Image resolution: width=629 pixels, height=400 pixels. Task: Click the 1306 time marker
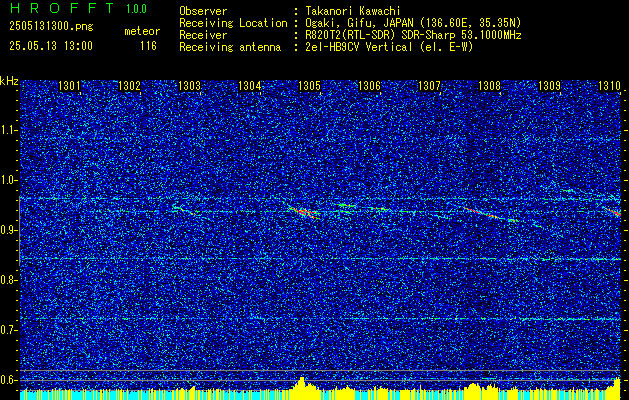369,85
